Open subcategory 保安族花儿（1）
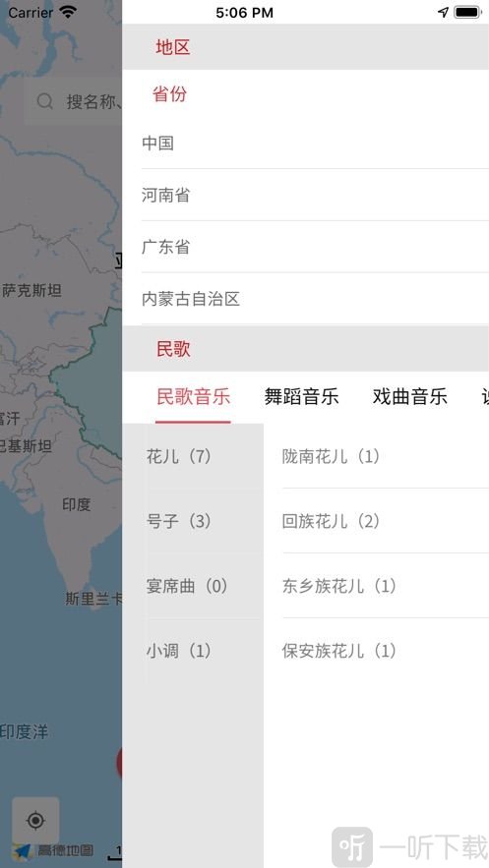489x868 pixels. click(x=386, y=651)
